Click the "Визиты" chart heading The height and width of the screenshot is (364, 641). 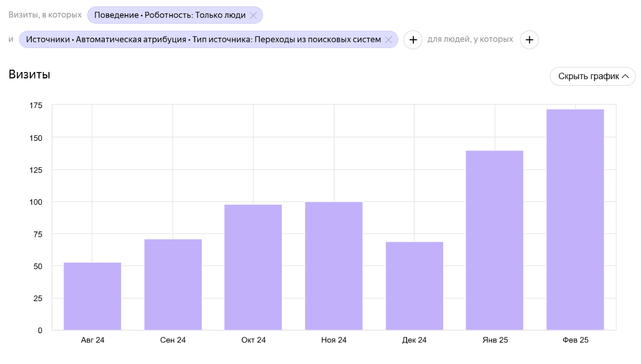29,74
